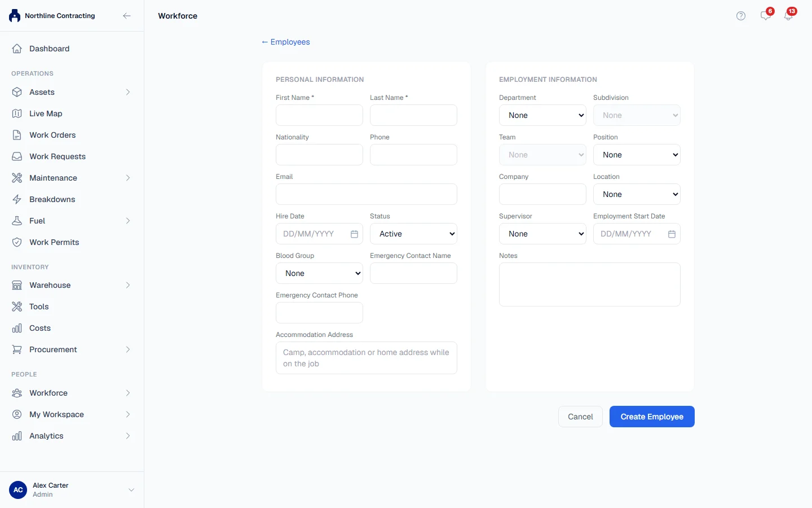The image size is (812, 508).
Task: Open the Supervisor dropdown
Action: pyautogui.click(x=542, y=234)
